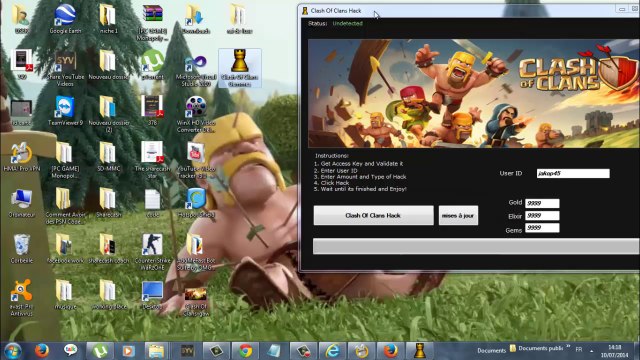The image size is (640, 360).
Task: Open Microsoft Visual Studio desktop shortcut
Action: [196, 69]
